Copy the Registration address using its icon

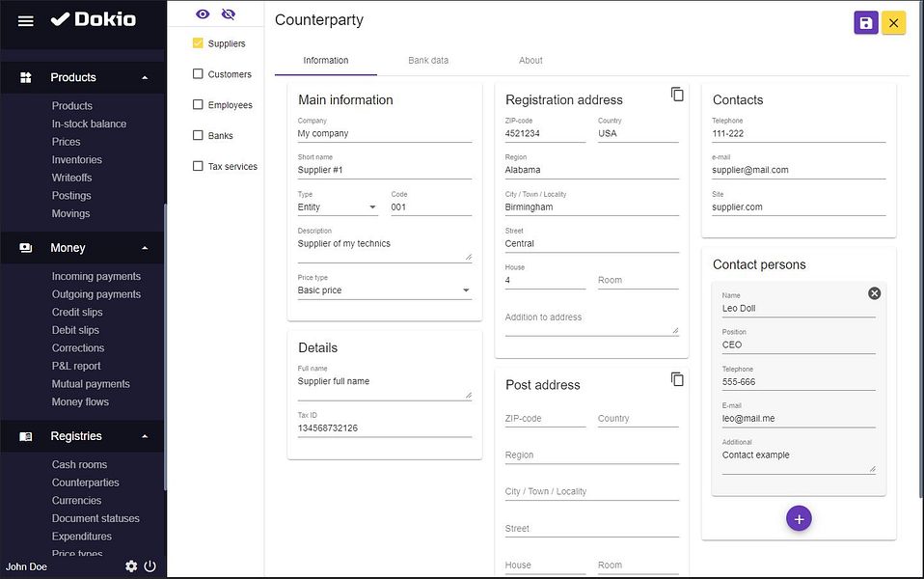click(x=677, y=95)
